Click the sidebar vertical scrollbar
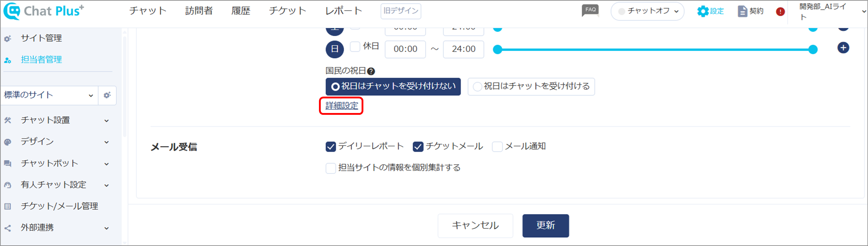 point(125,87)
